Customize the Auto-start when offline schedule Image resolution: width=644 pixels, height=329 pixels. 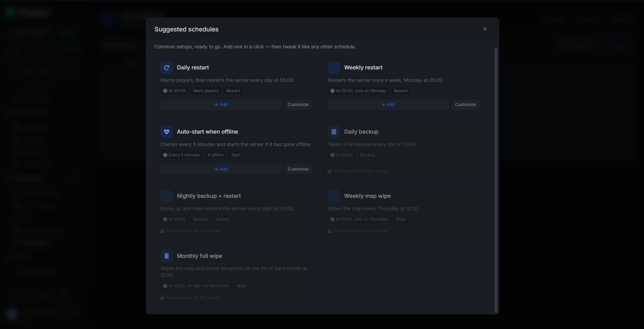298,169
